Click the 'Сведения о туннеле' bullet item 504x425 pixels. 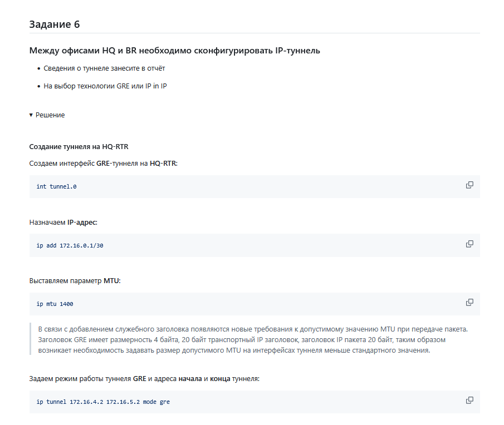[104, 68]
